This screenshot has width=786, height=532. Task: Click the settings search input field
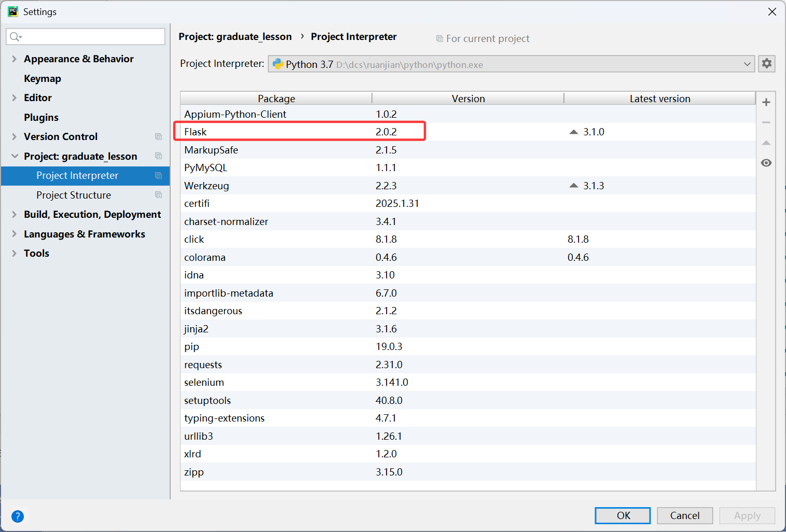pos(86,36)
